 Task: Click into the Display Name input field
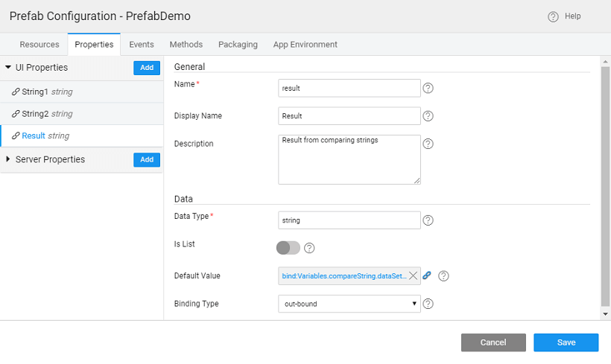tap(349, 116)
